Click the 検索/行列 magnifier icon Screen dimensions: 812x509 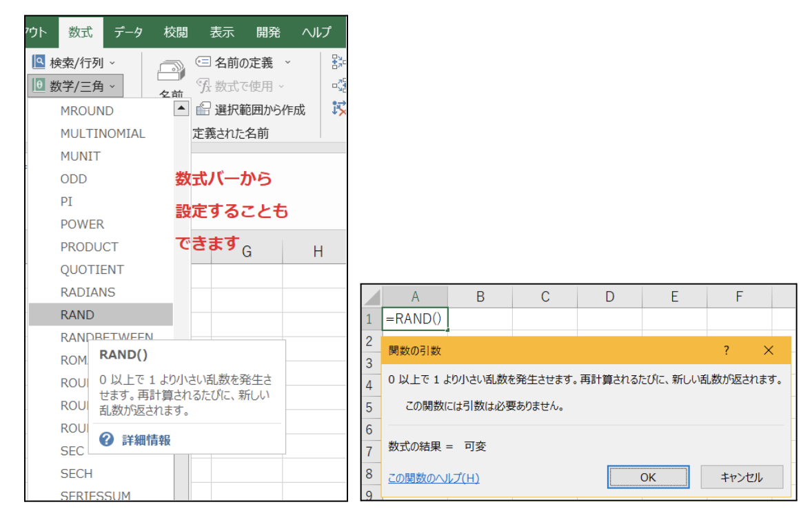pos(39,61)
